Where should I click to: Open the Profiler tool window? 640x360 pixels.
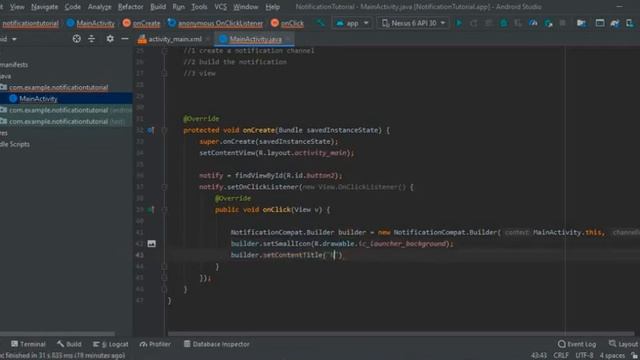155,344
